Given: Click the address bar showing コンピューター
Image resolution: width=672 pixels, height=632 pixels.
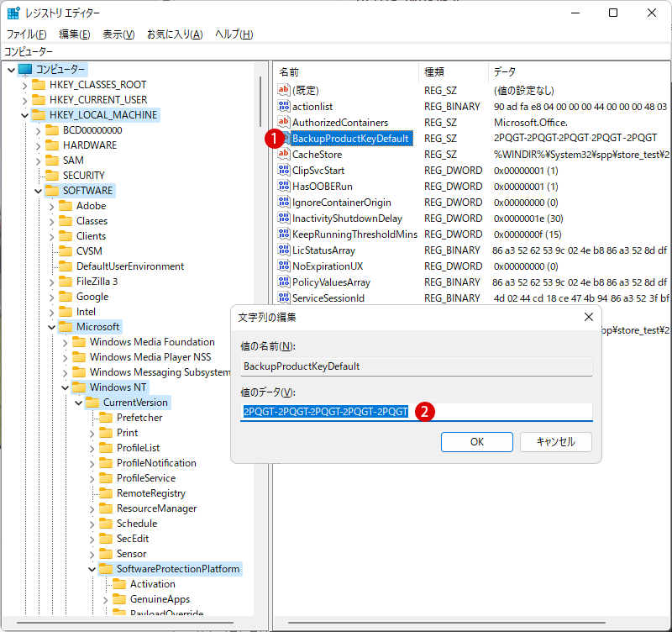Looking at the screenshot, I should point(336,51).
